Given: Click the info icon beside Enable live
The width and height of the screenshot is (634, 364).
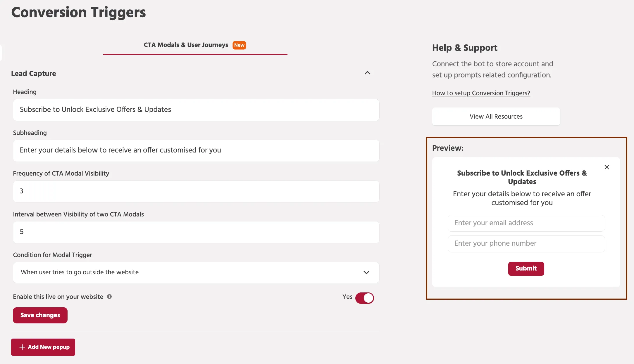Looking at the screenshot, I should (109, 297).
